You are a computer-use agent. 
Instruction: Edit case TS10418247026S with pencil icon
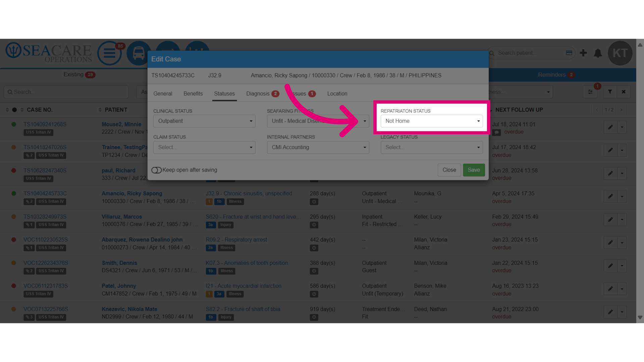610,150
